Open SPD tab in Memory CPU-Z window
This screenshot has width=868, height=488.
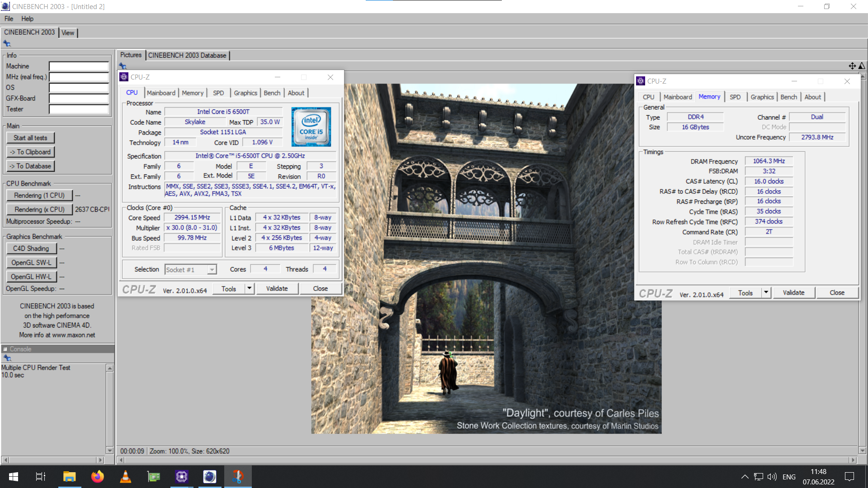[735, 97]
